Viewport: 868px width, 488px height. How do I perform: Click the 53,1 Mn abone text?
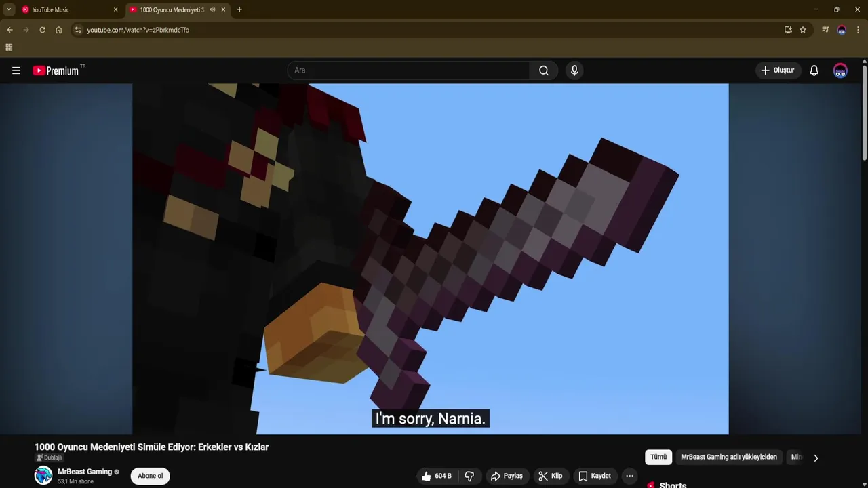point(75,481)
